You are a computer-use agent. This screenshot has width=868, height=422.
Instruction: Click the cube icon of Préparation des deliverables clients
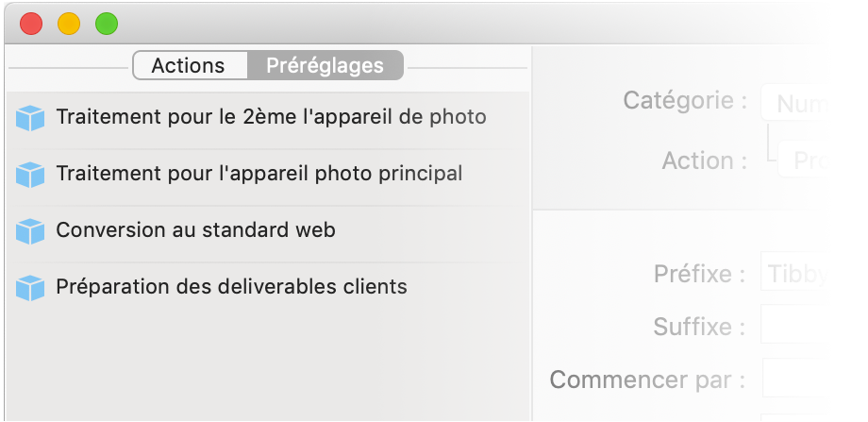pyautogui.click(x=31, y=287)
